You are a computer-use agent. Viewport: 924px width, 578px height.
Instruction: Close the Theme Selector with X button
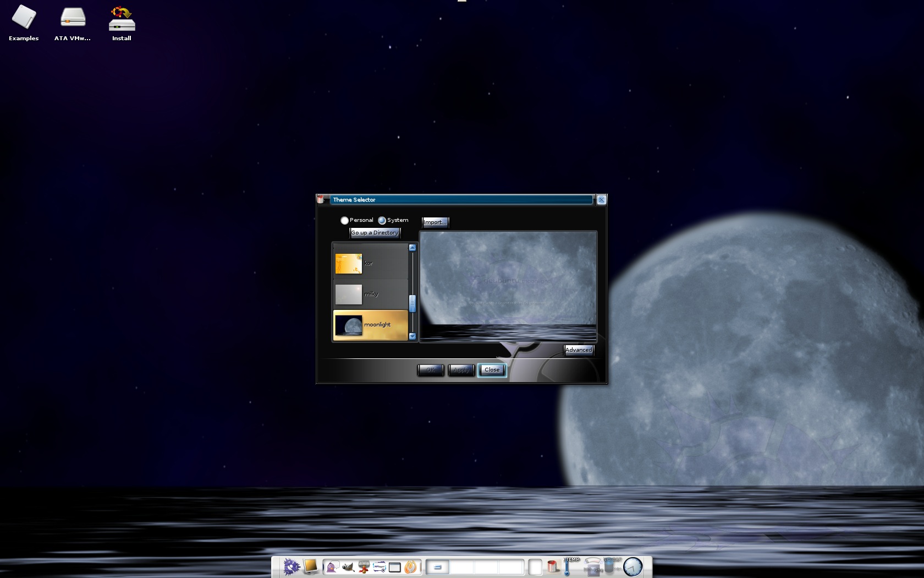pos(601,200)
